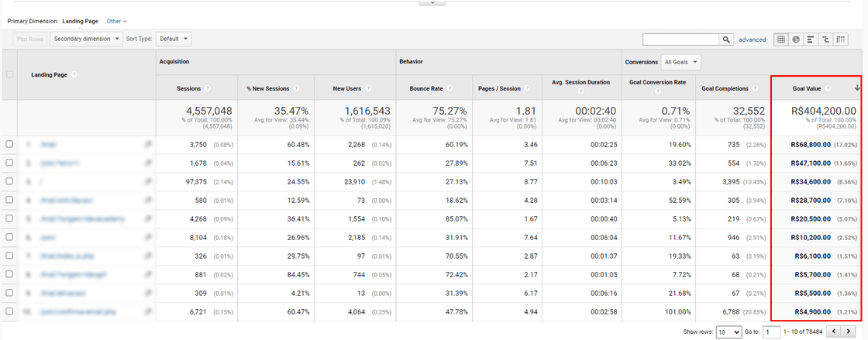The image size is (868, 340).
Task: Click the magnifying glass search button
Action: 726,39
